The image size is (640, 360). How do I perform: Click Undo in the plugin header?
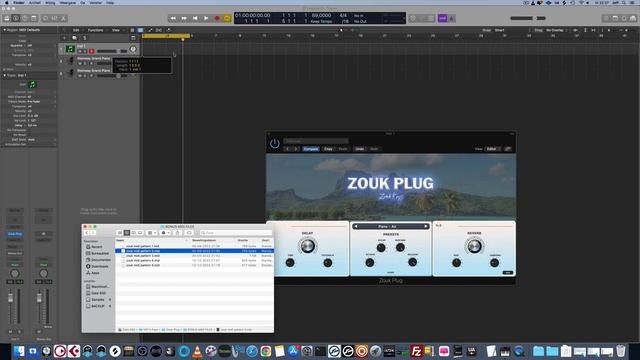point(360,149)
